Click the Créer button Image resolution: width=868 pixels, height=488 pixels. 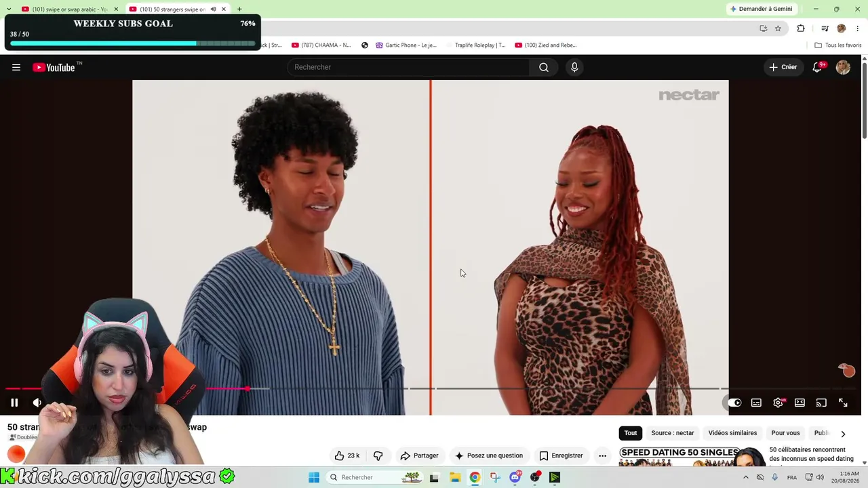pyautogui.click(x=783, y=67)
